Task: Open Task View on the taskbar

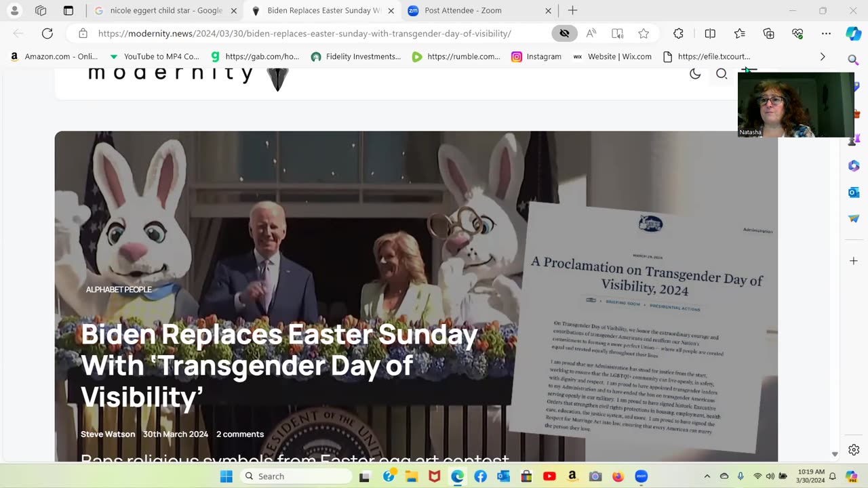Action: [x=365, y=476]
